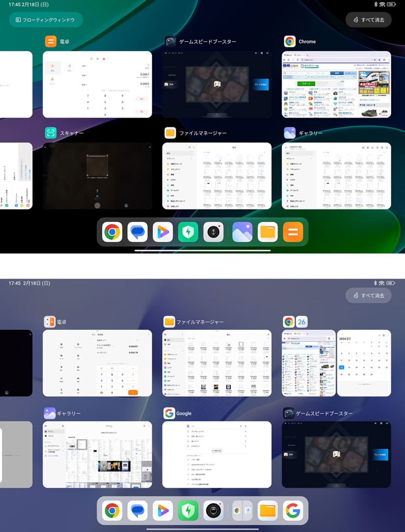The width and height of the screenshot is (405, 532).
Task: Switch to the 電卓 app card
Action: pos(97,83)
